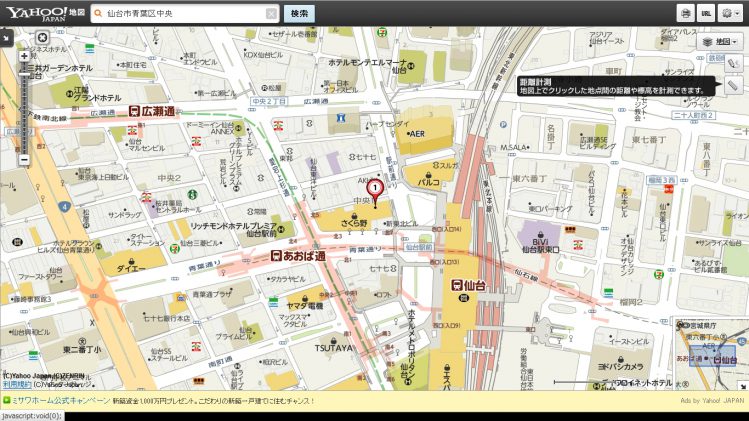Click the 検索 search button
This screenshot has height=421, width=749.
point(300,14)
